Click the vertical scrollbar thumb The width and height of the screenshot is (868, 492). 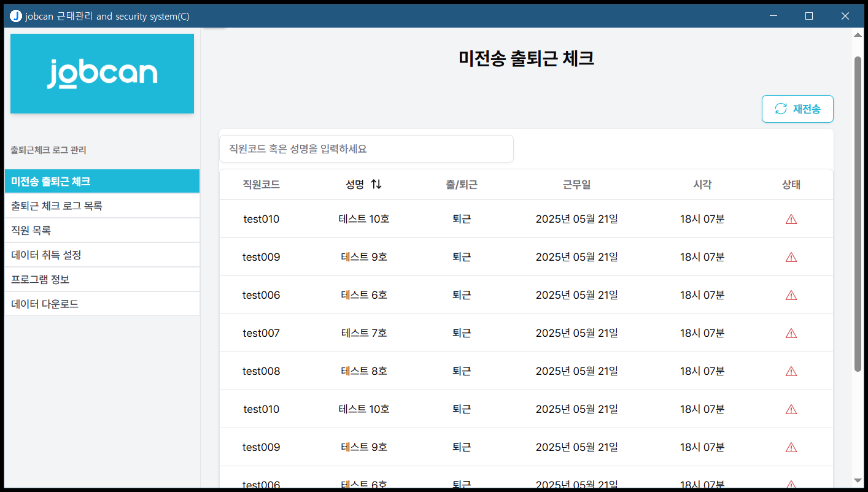click(858, 213)
